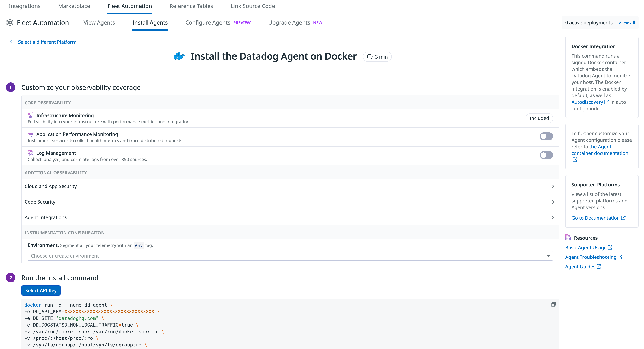Click the View all deployments link

click(626, 22)
